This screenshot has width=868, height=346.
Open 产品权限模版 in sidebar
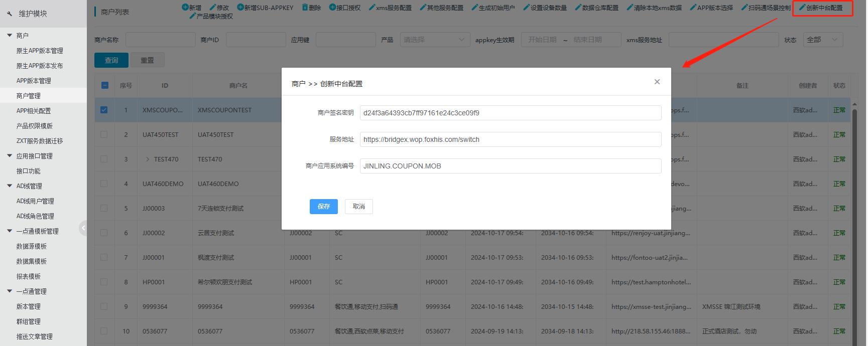(35, 126)
